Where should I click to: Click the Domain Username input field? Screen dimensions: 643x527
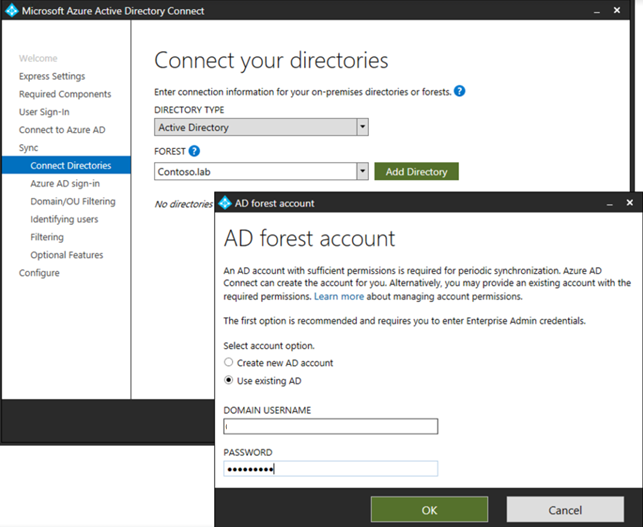point(330,427)
